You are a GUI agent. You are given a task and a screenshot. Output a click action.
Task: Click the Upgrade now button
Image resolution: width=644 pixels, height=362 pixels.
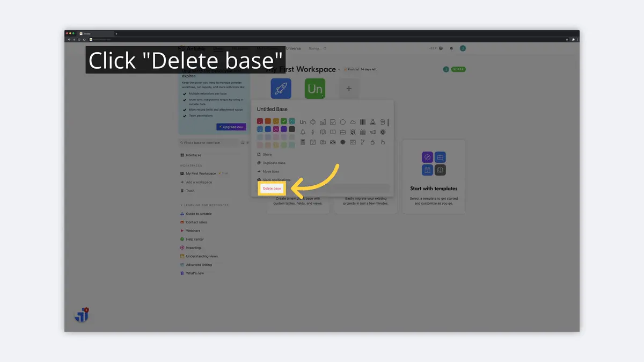pos(231,127)
